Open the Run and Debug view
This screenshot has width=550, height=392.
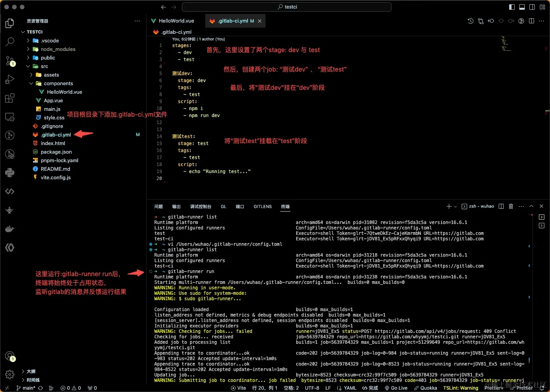coord(10,79)
